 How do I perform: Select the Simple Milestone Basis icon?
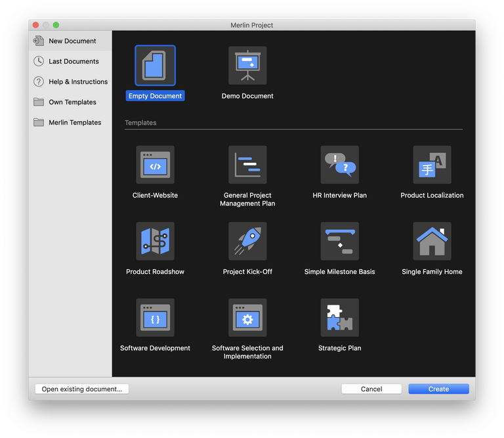click(339, 241)
